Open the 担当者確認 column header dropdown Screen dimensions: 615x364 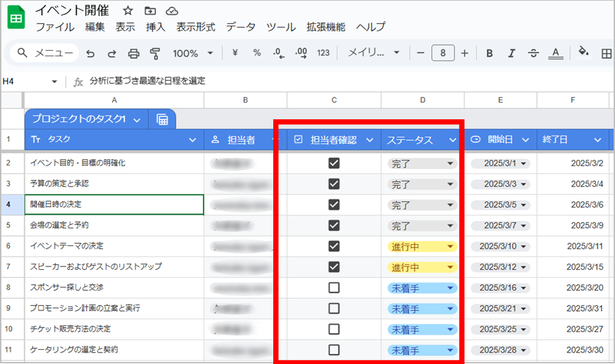[x=370, y=140]
